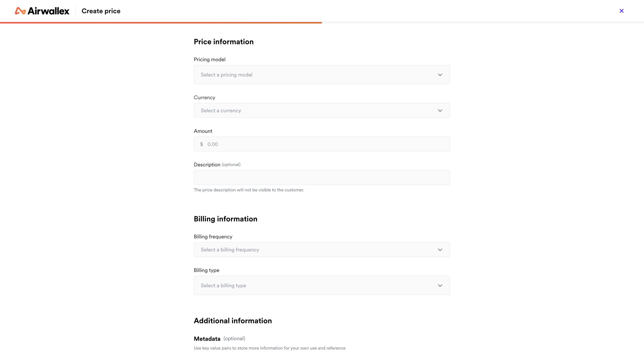The height and width of the screenshot is (357, 644).
Task: Click the chevron arrow in Currency field
Action: click(x=440, y=111)
